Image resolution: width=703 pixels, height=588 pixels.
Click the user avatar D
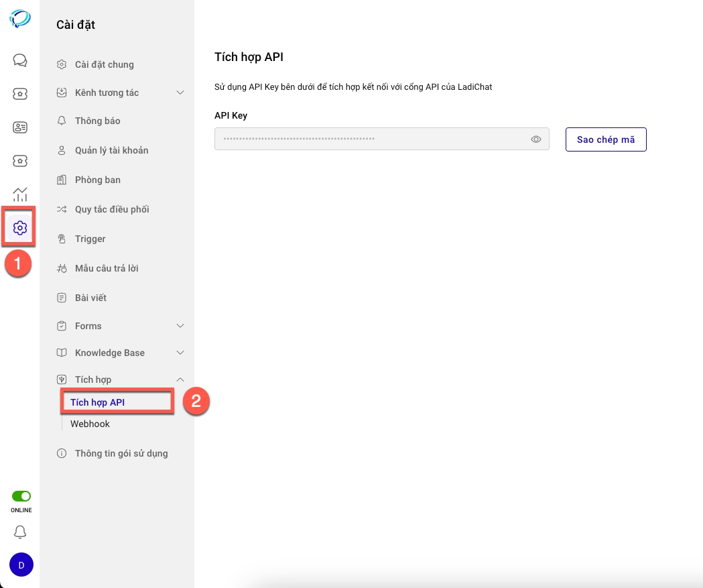point(21,565)
